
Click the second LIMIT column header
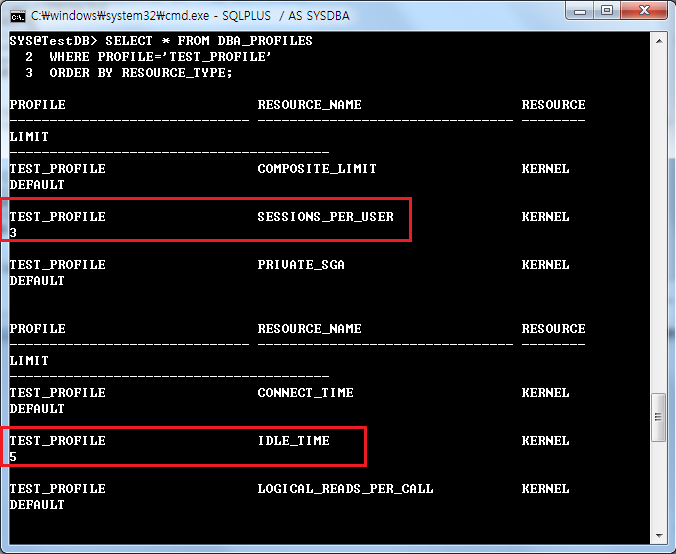pos(29,360)
